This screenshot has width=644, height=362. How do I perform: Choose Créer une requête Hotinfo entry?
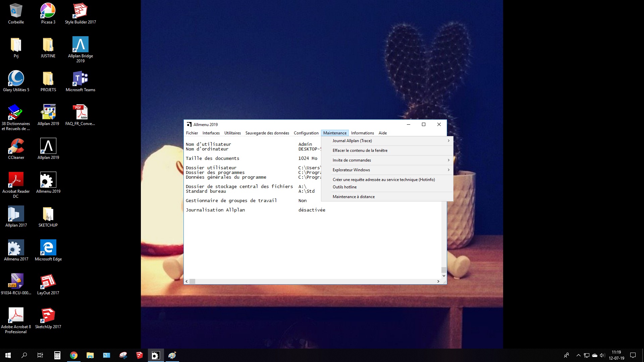(387, 180)
